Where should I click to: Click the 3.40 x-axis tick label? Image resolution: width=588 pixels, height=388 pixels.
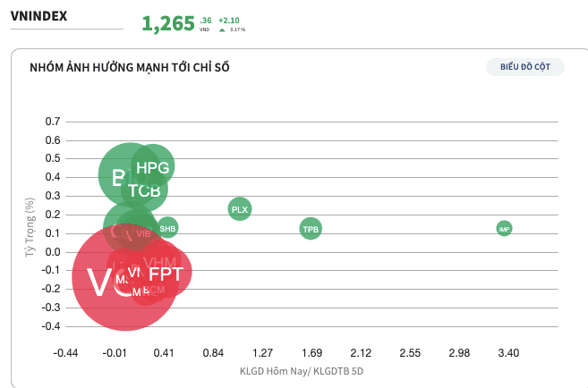tap(507, 353)
